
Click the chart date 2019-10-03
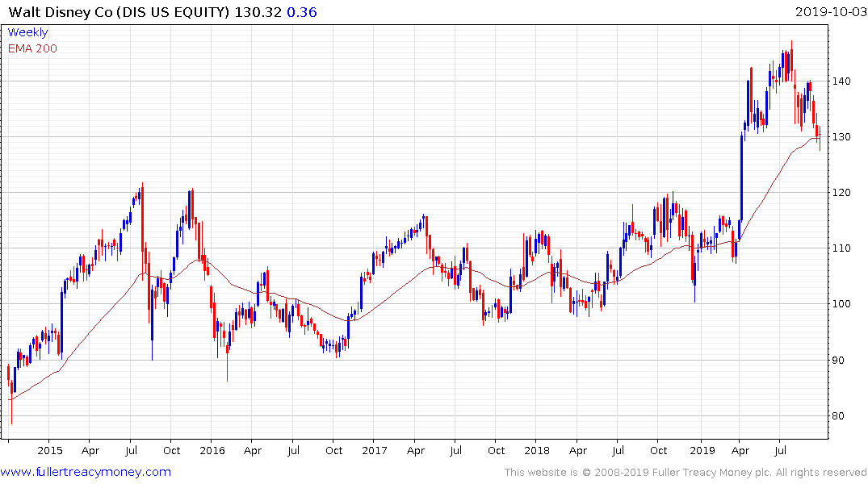pos(830,12)
